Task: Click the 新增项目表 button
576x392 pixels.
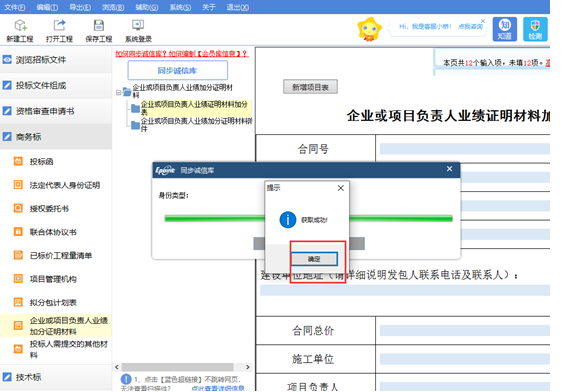Action: point(310,87)
